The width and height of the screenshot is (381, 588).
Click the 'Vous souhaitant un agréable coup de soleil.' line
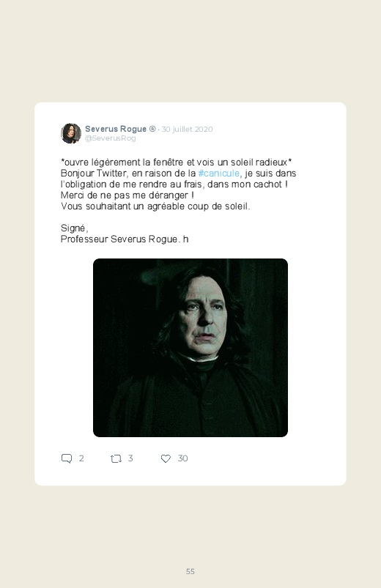155,206
